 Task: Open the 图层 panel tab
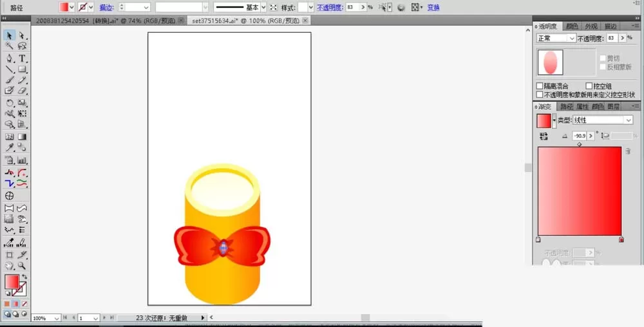click(x=613, y=106)
